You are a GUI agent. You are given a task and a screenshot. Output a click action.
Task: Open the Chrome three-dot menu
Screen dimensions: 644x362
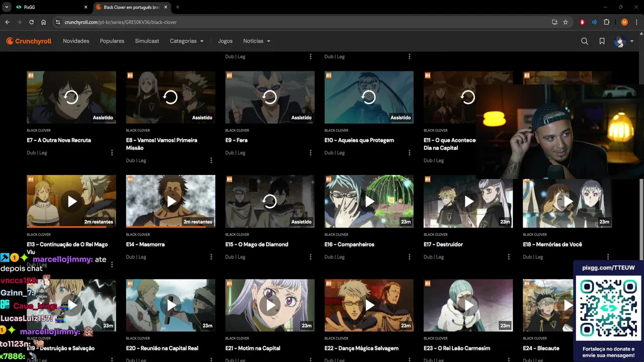point(636,22)
